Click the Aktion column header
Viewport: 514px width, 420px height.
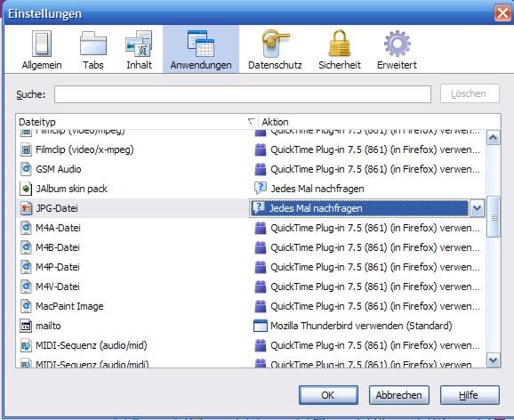pos(379,122)
